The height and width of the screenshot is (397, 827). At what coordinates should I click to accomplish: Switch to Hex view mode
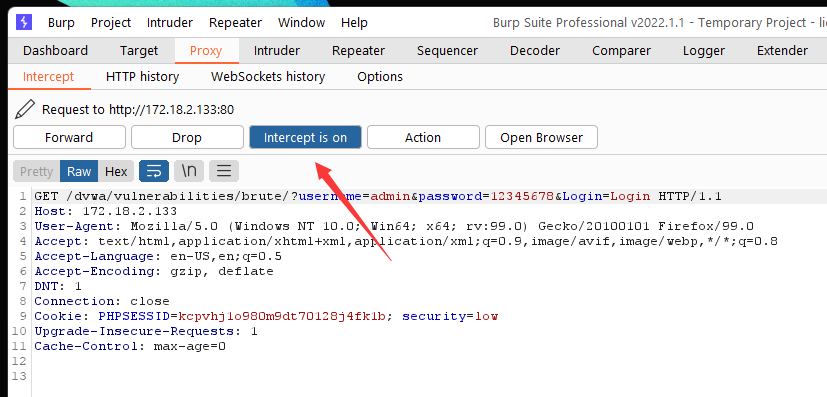tap(116, 171)
